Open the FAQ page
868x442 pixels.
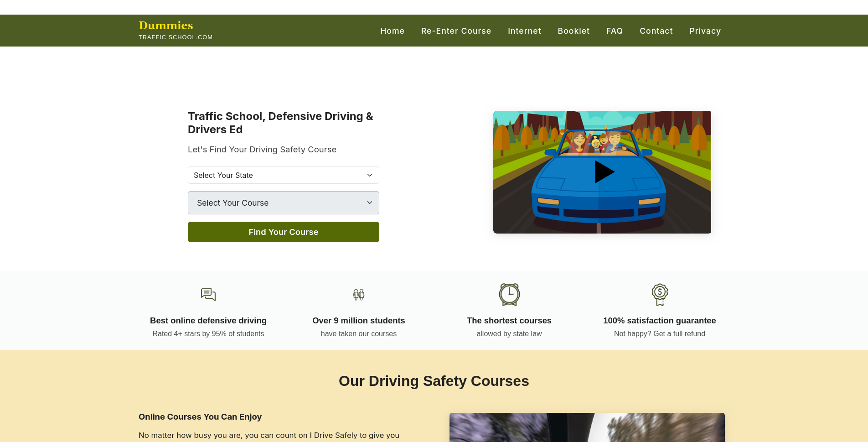tap(614, 31)
